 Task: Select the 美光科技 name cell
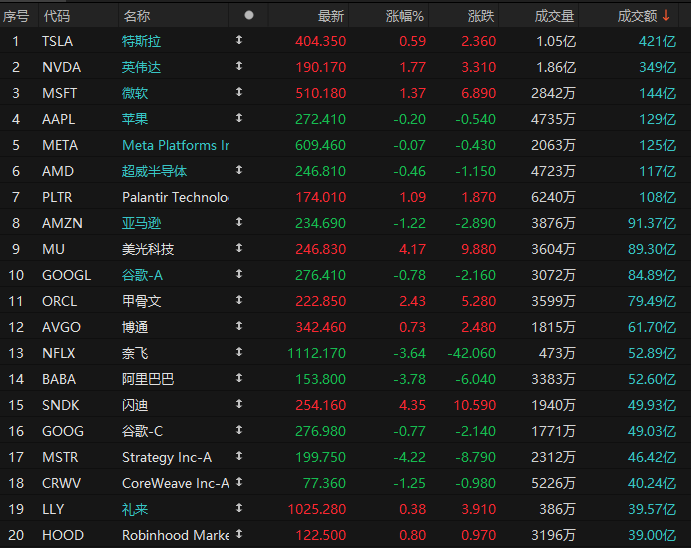click(148, 249)
